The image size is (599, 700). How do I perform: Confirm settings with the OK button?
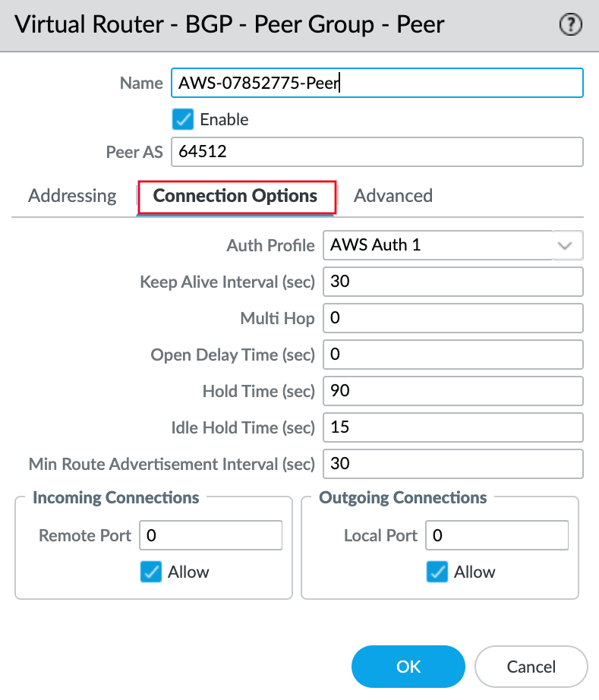coord(408,667)
